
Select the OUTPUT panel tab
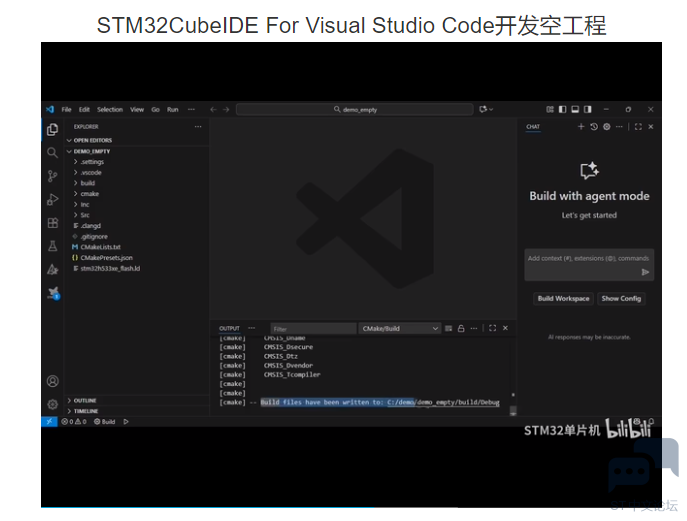[x=230, y=328]
